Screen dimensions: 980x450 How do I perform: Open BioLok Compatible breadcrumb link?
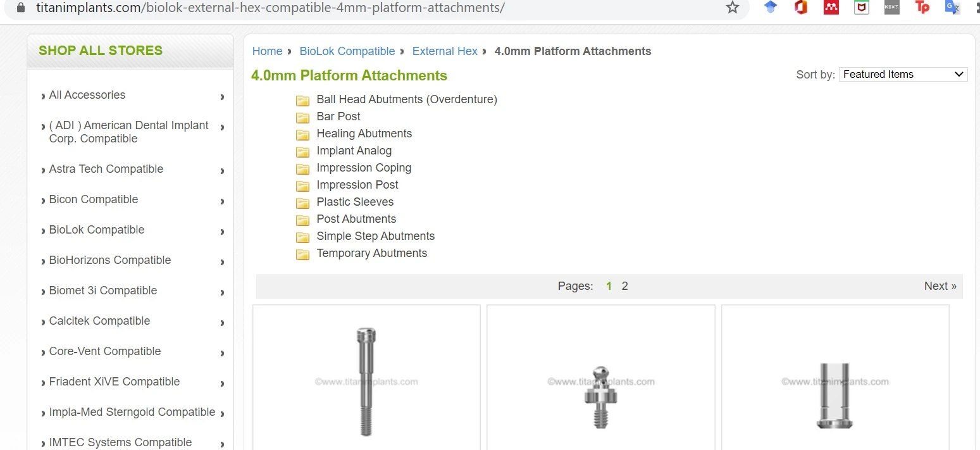point(347,51)
